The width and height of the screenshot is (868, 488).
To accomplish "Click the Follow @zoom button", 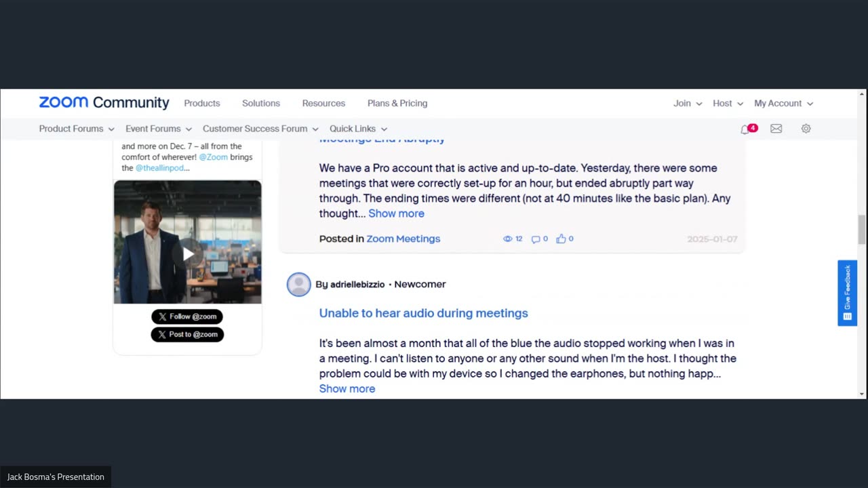I will click(x=187, y=317).
